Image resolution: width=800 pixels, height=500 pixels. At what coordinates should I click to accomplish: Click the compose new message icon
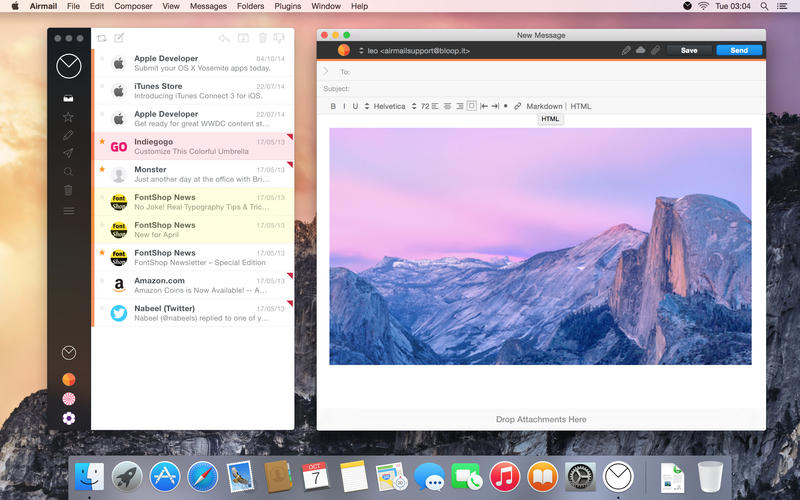[x=119, y=38]
